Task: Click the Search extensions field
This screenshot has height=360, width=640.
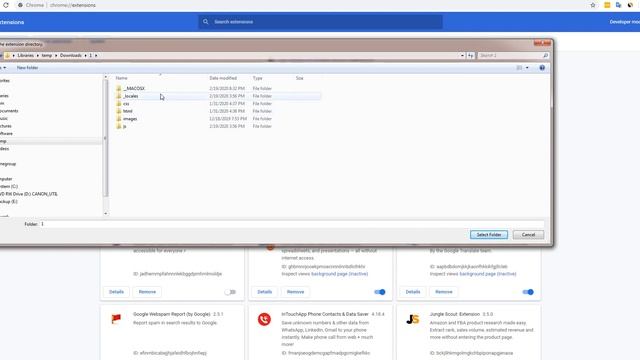Action: 320,22
